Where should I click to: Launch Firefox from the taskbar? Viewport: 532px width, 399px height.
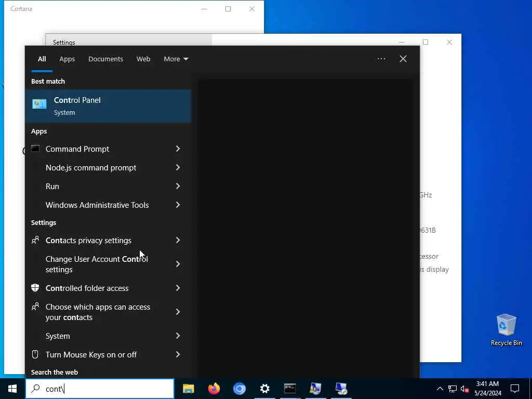point(214,389)
